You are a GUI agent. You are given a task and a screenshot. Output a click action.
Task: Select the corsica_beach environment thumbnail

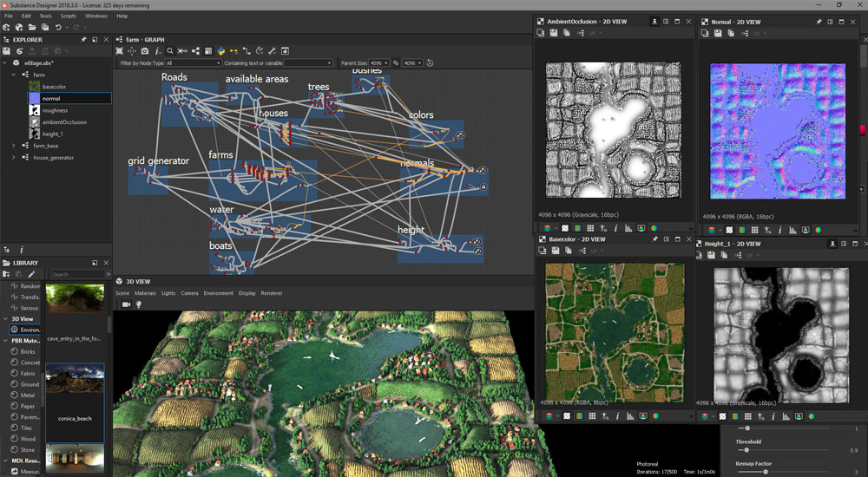[75, 403]
